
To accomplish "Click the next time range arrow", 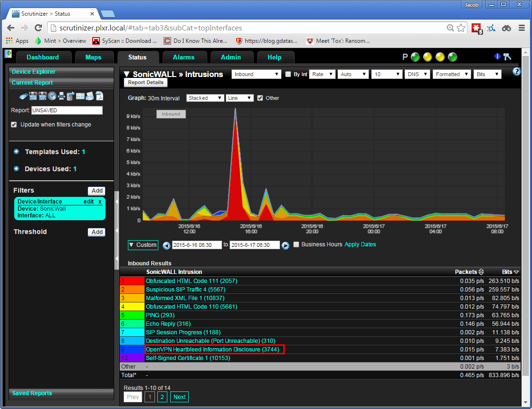I will (x=285, y=245).
